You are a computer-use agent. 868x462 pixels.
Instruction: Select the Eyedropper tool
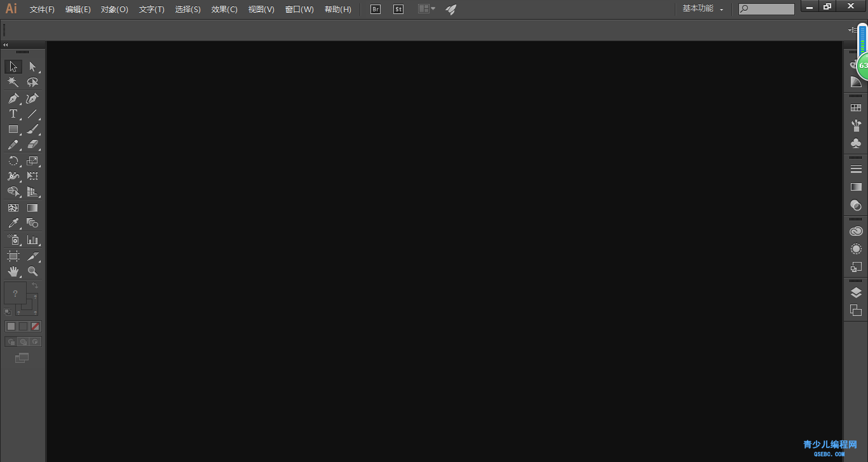[13, 224]
